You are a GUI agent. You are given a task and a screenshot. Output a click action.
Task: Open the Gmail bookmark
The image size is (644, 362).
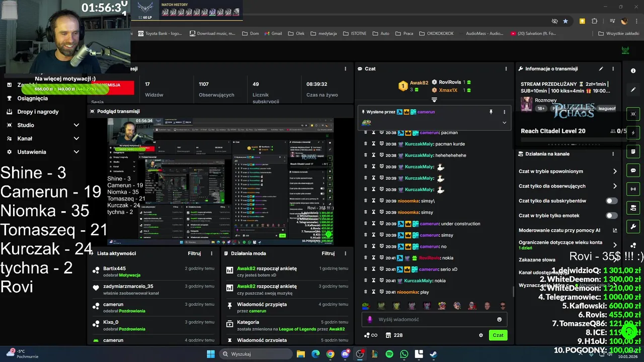(273, 34)
